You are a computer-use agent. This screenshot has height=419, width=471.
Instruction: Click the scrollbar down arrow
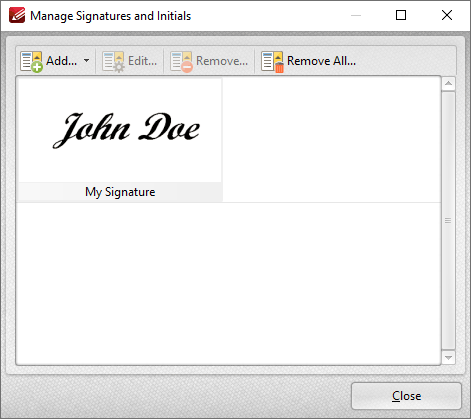tap(448, 358)
